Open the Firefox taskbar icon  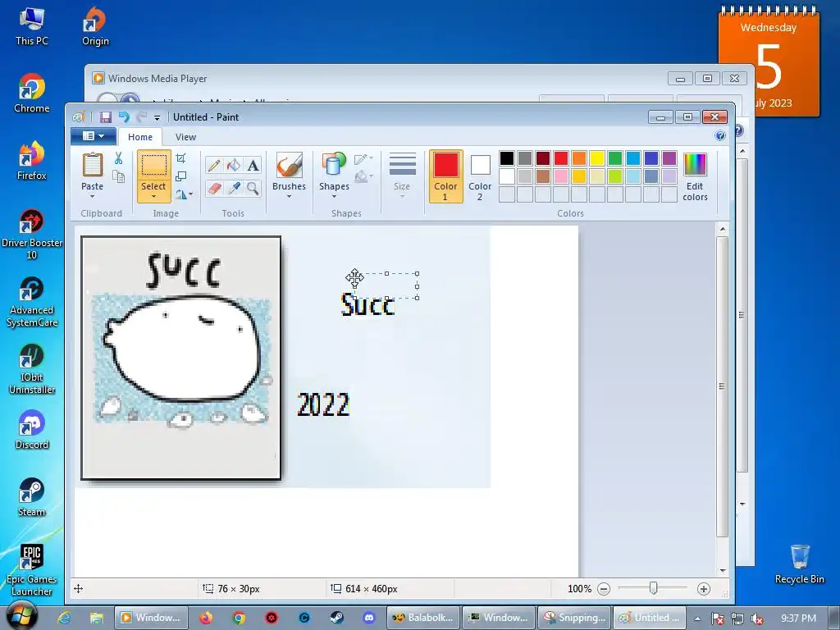[206, 618]
